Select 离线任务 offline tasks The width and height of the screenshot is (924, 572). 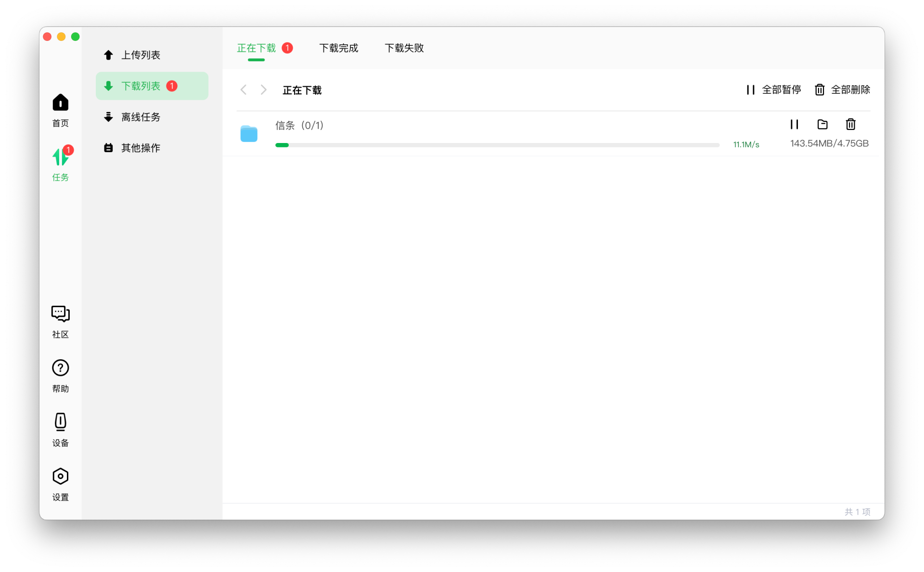pos(152,117)
